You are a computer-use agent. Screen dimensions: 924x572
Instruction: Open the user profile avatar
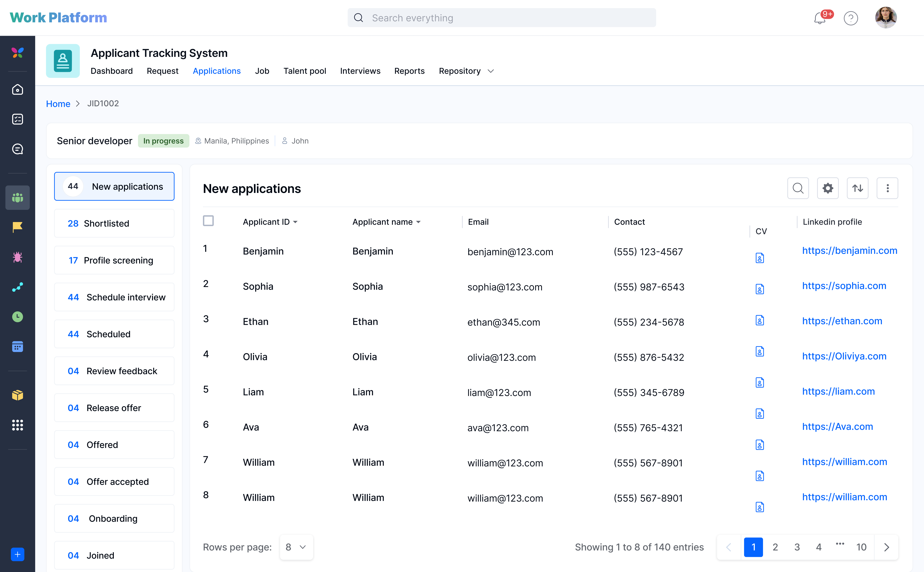point(885,17)
